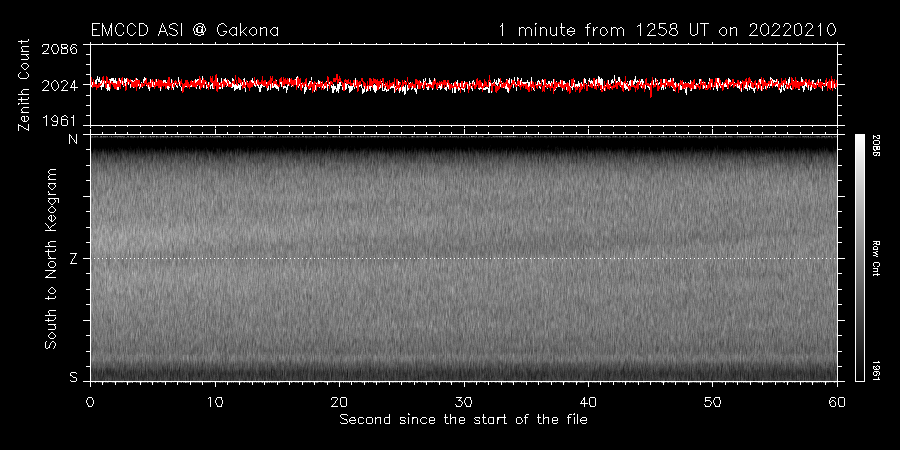Image resolution: width=900 pixels, height=450 pixels.
Task: Click the Z (zenith) keogram axis label
Action: click(73, 258)
